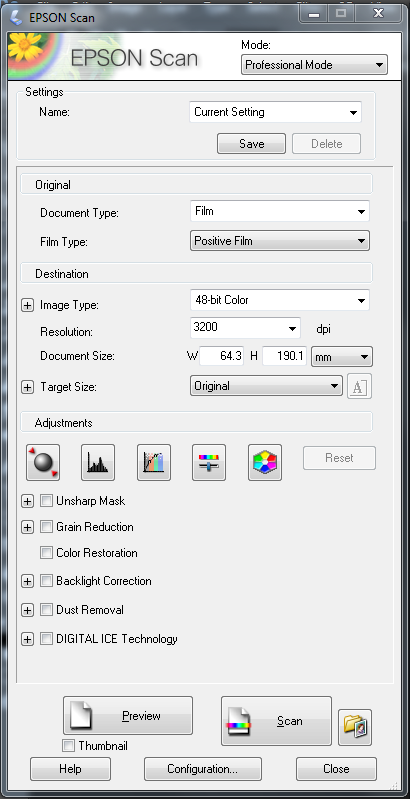Click the Original section header
Viewport: 410px width, 799px height.
click(x=196, y=184)
